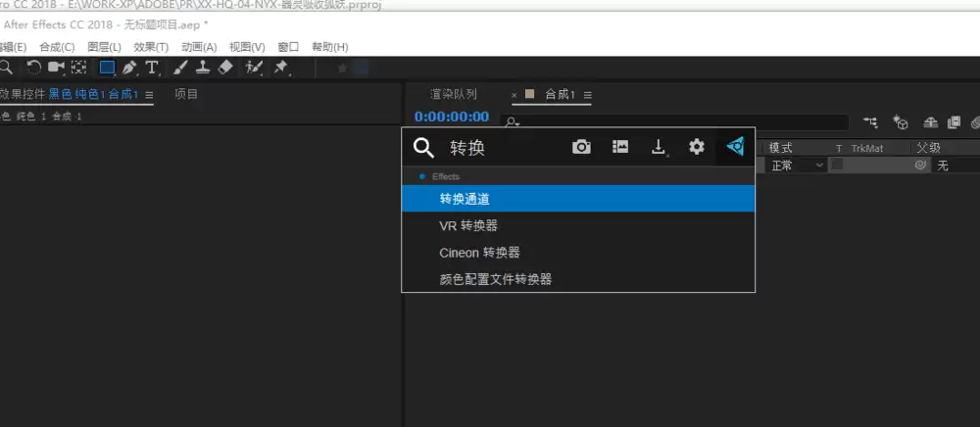The height and width of the screenshot is (427, 980).
Task: Select the Roto Brush tool
Action: 255,68
